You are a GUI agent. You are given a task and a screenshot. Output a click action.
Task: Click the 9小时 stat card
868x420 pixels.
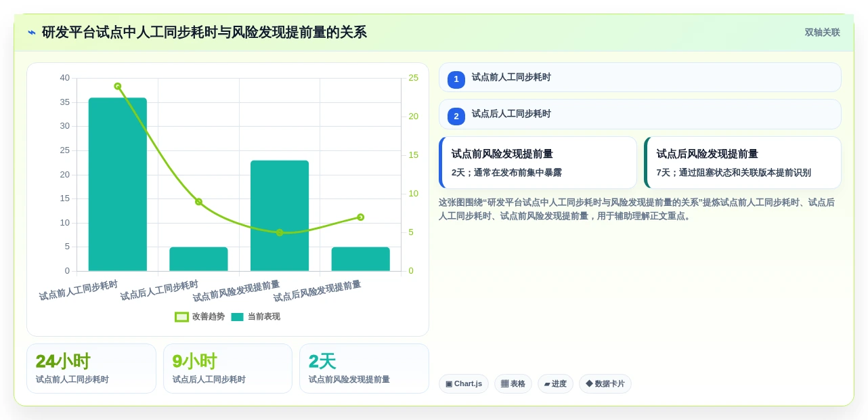coord(227,369)
